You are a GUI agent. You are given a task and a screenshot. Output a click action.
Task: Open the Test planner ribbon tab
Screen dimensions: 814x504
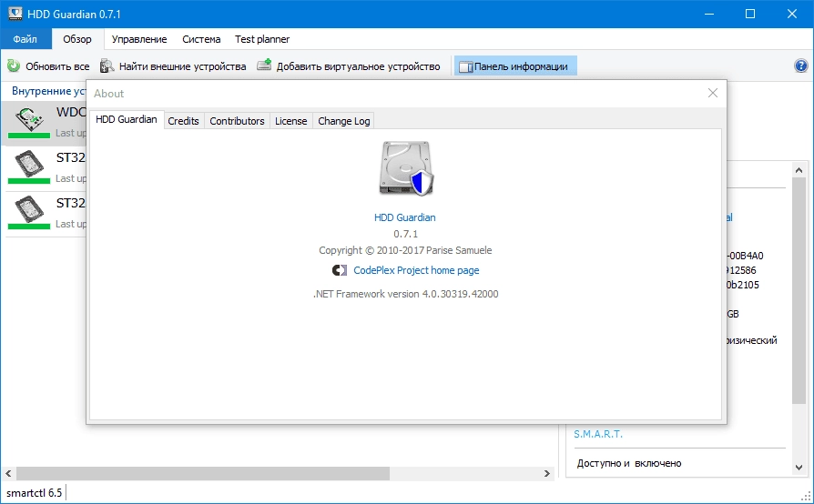click(262, 39)
